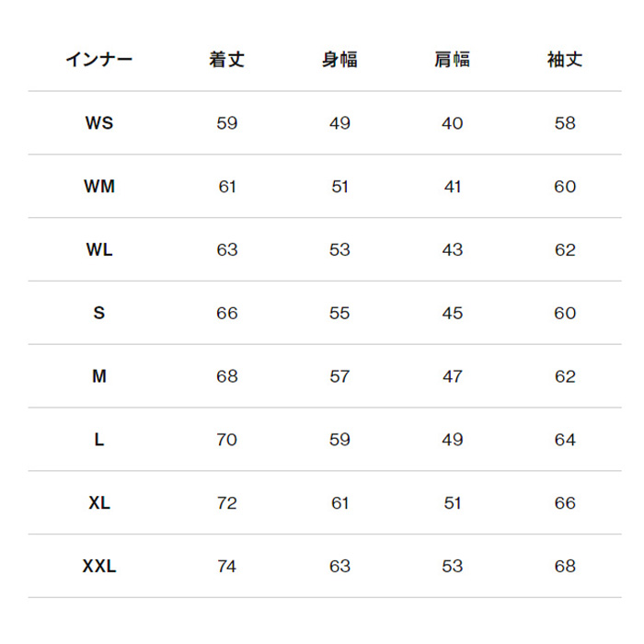Select the 身幅 column header

[339, 60]
